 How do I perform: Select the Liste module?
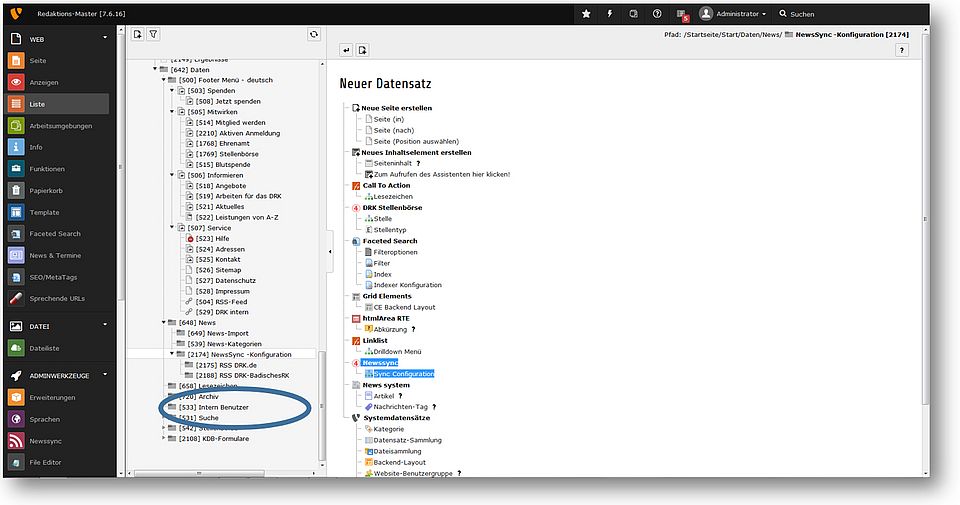37,104
